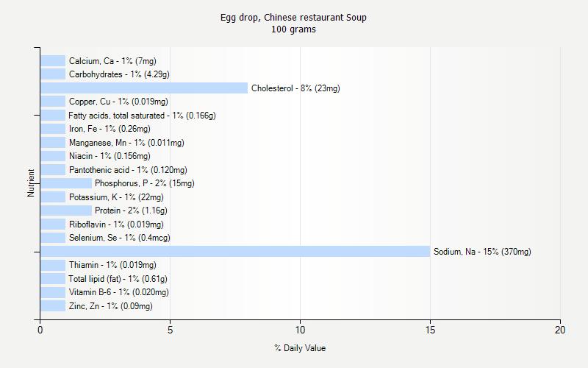Click the Phosphorus, P 2% bar
The image size is (588, 368).
click(x=66, y=183)
